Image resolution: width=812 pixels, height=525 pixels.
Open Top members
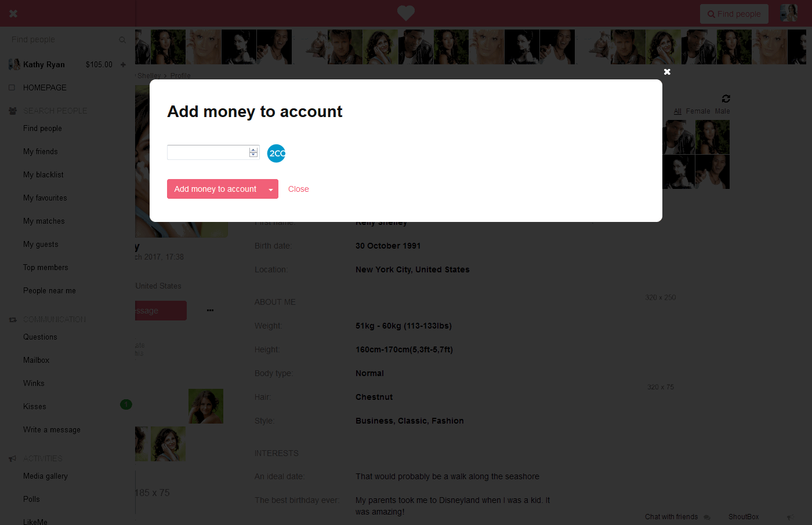[46, 267]
